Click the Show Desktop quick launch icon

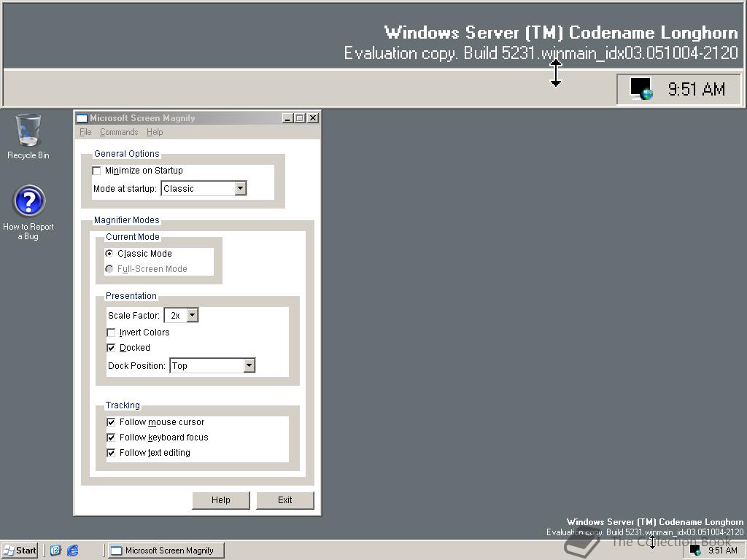(55, 551)
